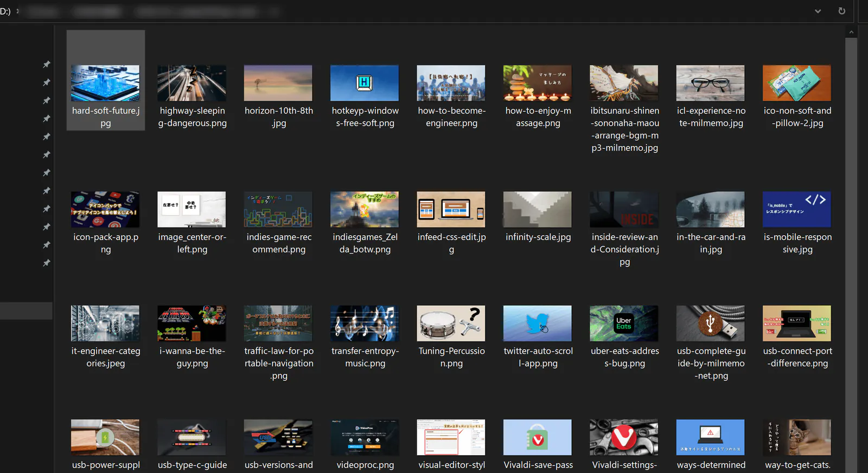Select uber-eats-address-bug.png file

pyautogui.click(x=624, y=323)
